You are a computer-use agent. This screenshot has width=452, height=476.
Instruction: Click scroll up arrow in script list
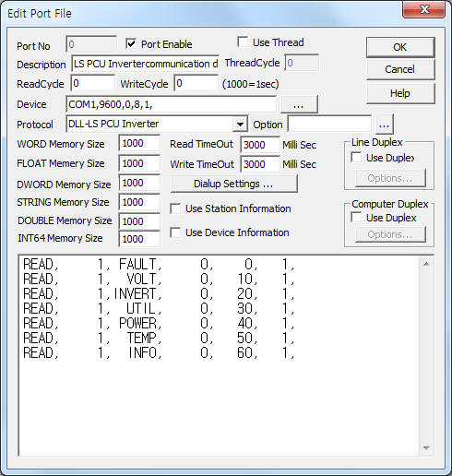[x=426, y=264]
